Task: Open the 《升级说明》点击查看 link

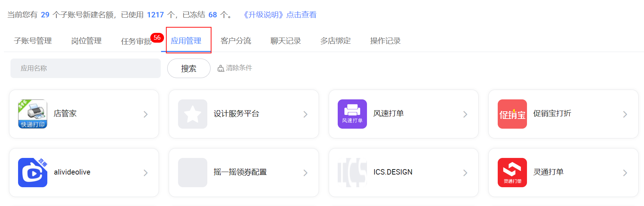Action: click(x=278, y=15)
